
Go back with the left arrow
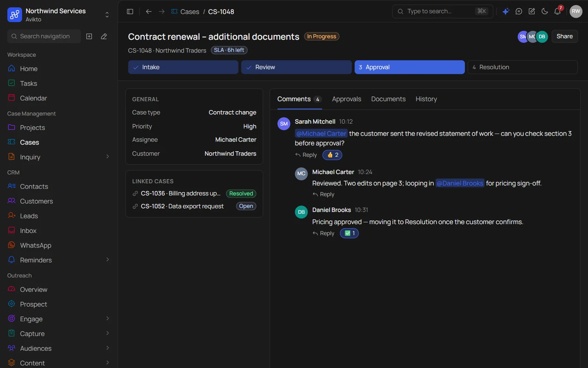149,11
